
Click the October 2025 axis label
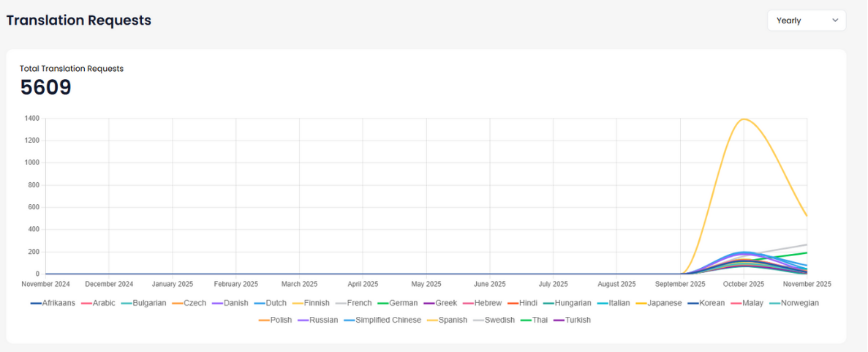click(744, 284)
